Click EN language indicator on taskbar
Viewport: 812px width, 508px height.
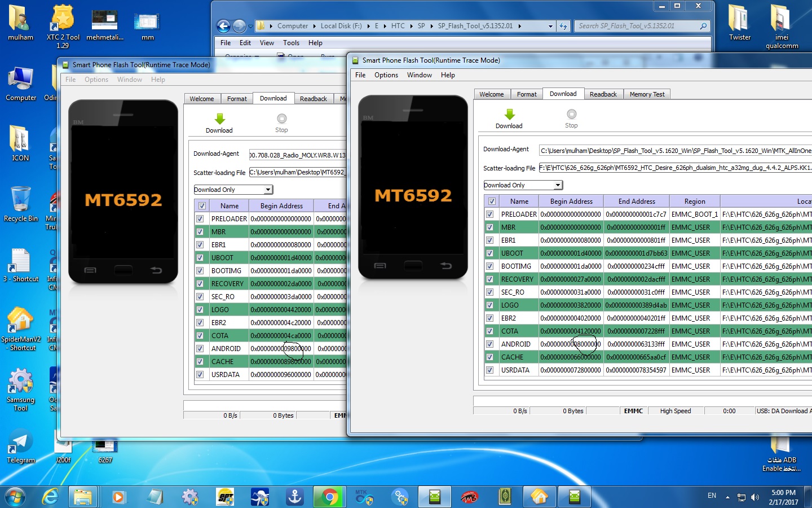pos(712,496)
